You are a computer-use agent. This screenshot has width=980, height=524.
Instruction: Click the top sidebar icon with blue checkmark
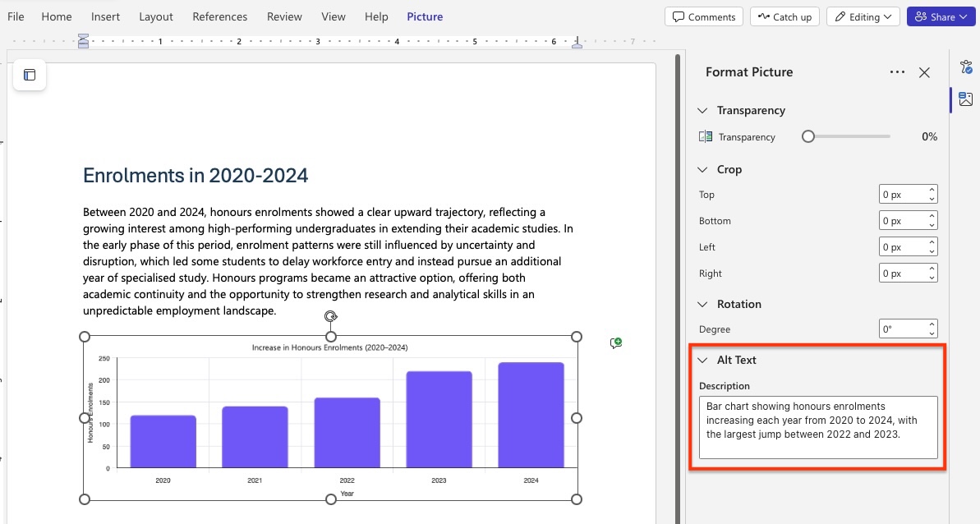(966, 67)
